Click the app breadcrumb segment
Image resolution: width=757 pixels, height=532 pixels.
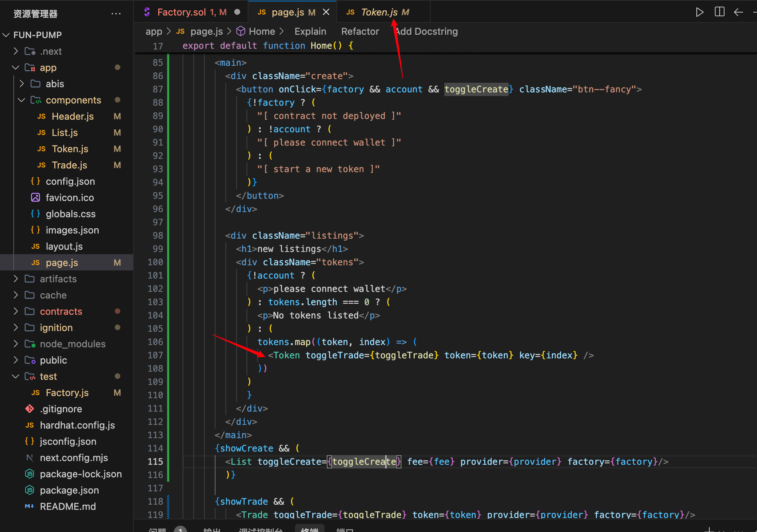154,31
